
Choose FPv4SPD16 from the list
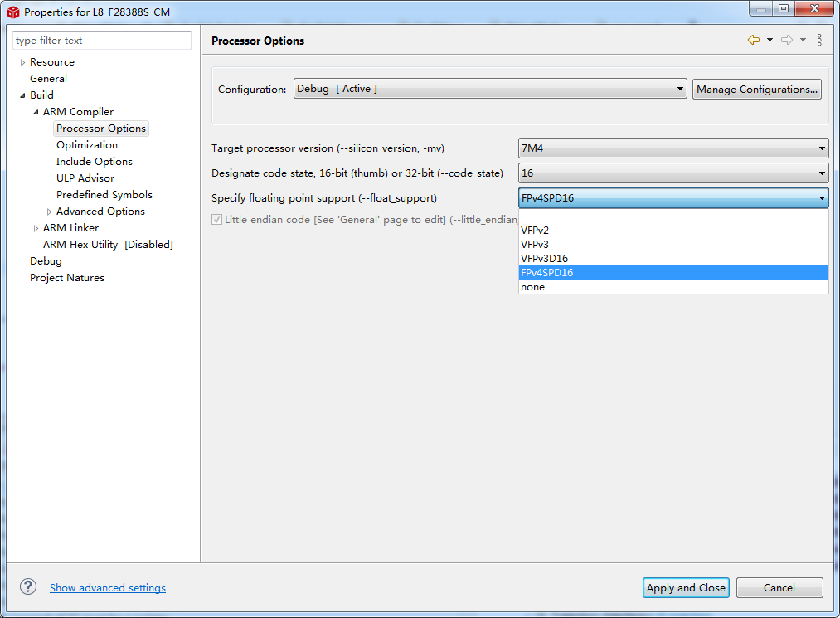click(672, 273)
